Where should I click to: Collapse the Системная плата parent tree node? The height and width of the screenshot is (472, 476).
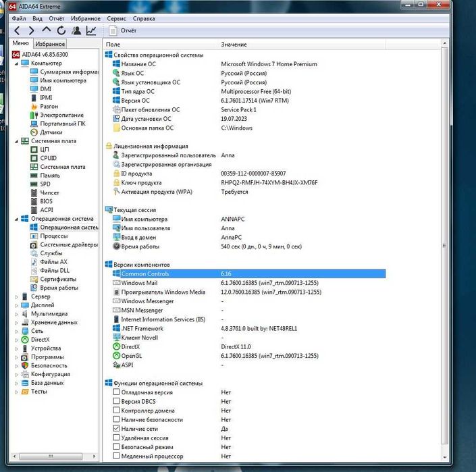[x=16, y=141]
